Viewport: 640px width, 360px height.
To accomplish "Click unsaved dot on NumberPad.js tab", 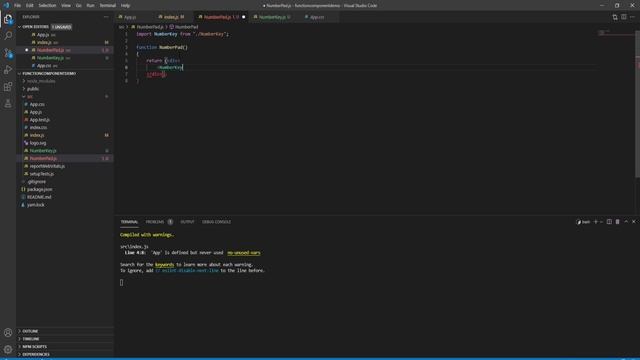I will pos(244,17).
